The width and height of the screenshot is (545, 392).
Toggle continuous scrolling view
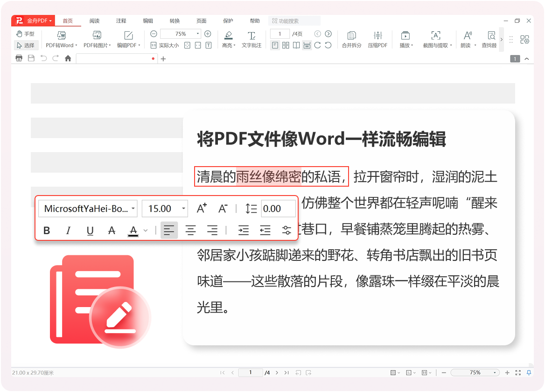(x=307, y=45)
